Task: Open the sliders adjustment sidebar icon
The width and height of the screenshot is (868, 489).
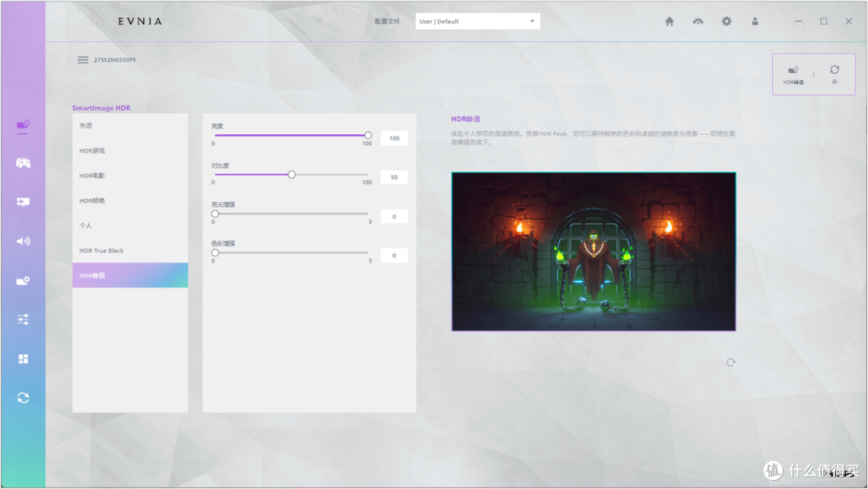Action: pos(23,320)
